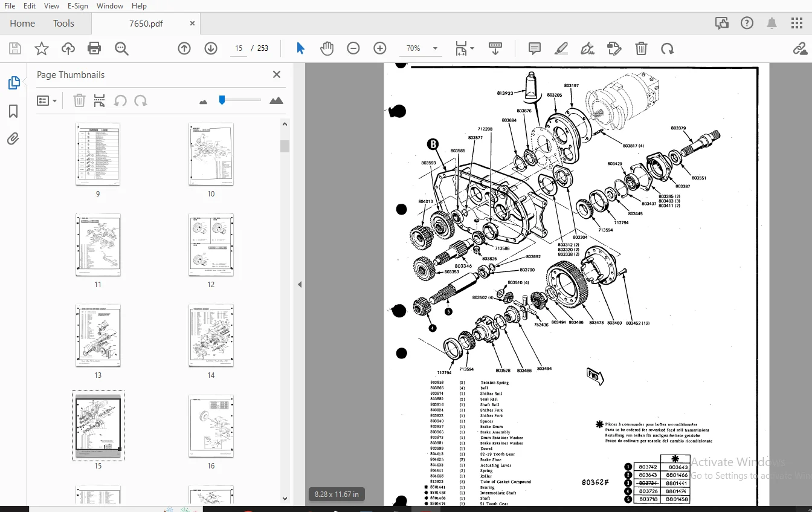Click the 7650.pdf document tab

coord(146,24)
